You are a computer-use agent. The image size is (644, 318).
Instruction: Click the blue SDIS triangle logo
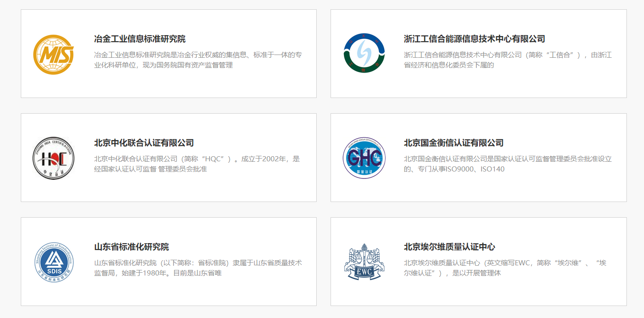pyautogui.click(x=54, y=262)
